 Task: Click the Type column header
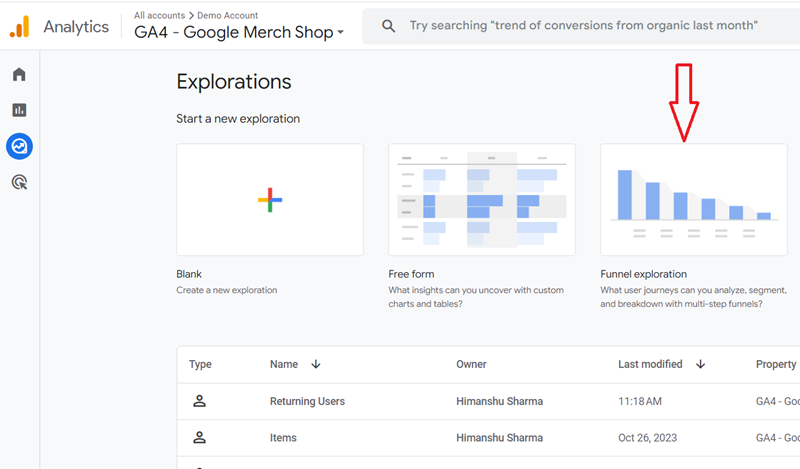(x=200, y=364)
